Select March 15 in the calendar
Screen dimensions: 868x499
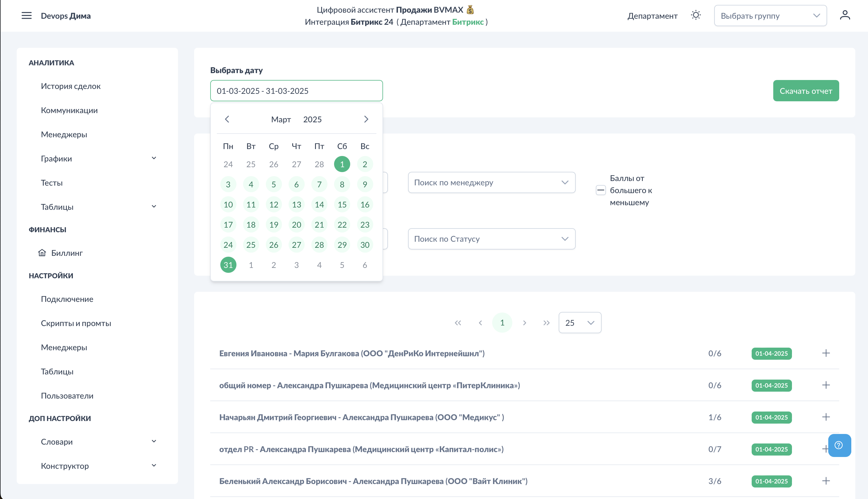coord(342,205)
